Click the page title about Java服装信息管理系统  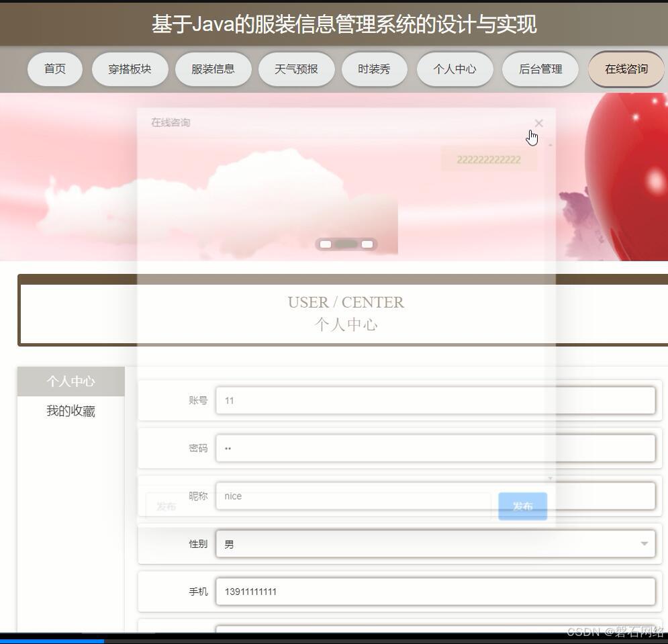[x=344, y=24]
